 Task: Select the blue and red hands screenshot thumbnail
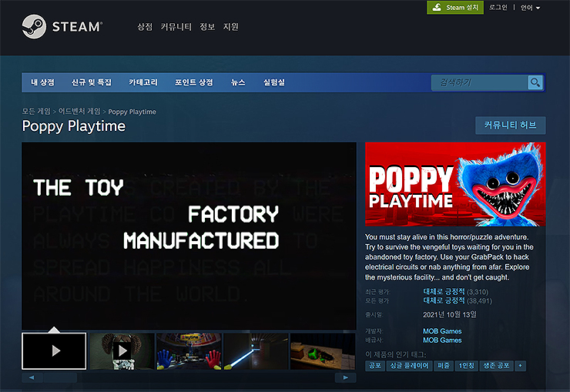(189, 351)
